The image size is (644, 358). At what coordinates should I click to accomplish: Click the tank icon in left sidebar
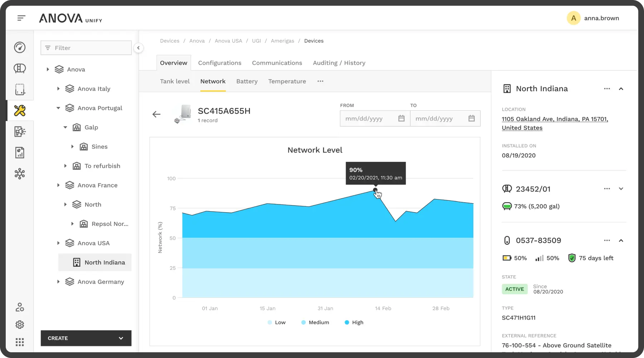(x=20, y=68)
